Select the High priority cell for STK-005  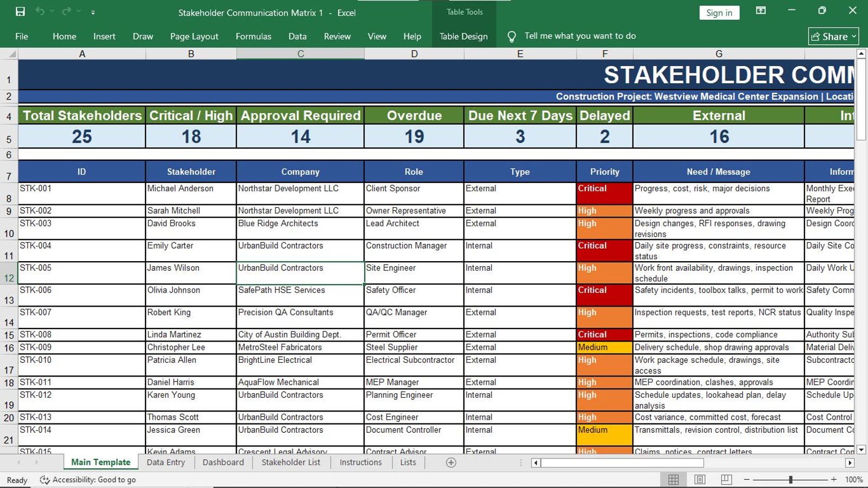pyautogui.click(x=605, y=273)
